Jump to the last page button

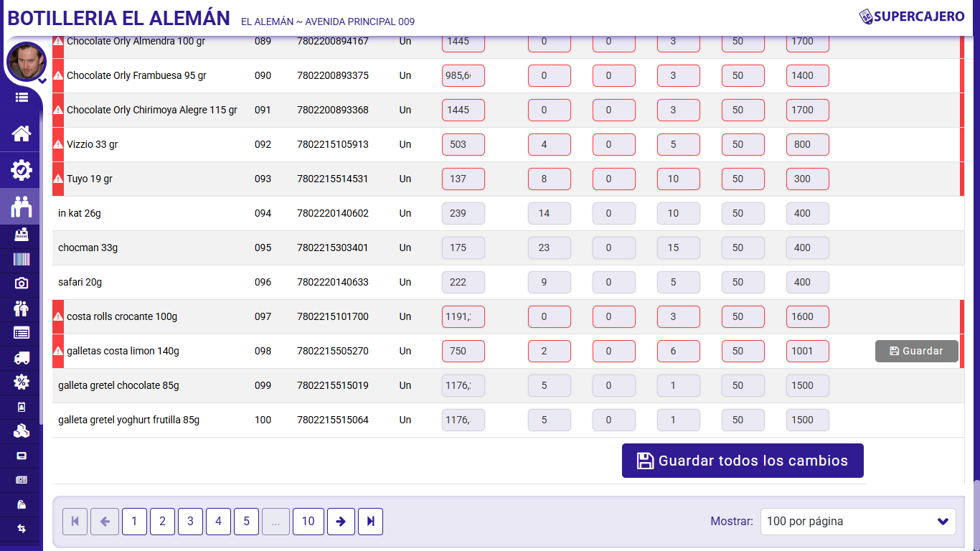pyautogui.click(x=370, y=522)
